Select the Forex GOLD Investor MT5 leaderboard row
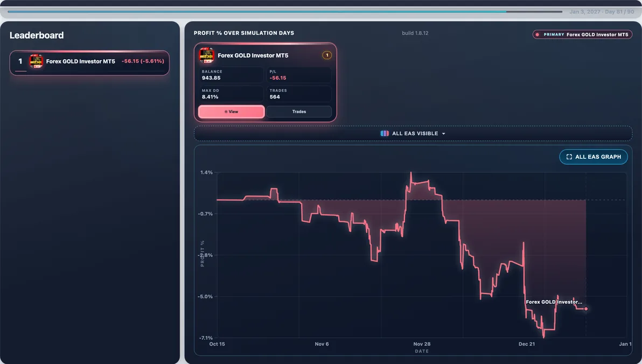This screenshot has width=642, height=364. point(89,62)
